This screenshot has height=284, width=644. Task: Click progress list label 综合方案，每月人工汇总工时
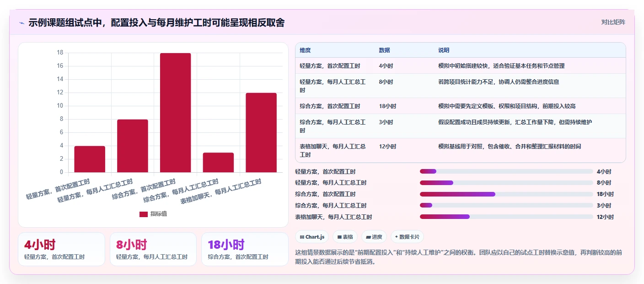331,206
